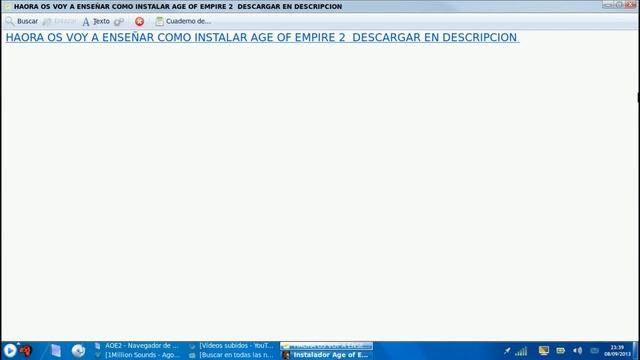Open the KDE start menu launcher
The width and height of the screenshot is (640, 360).
coord(9,351)
